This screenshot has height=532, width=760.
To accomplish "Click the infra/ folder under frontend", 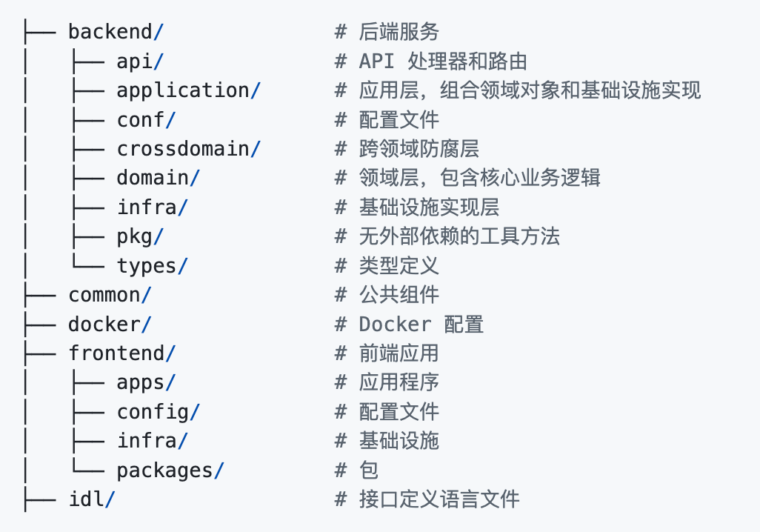I will [152, 441].
